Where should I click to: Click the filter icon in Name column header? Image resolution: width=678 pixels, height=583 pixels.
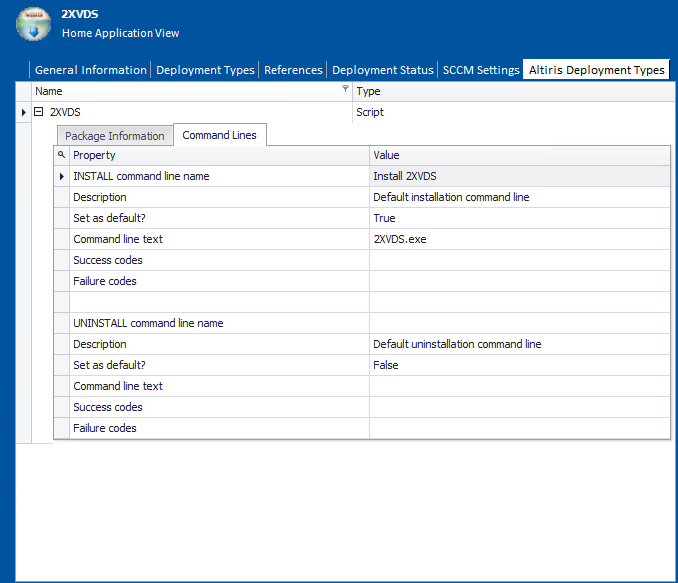(345, 90)
